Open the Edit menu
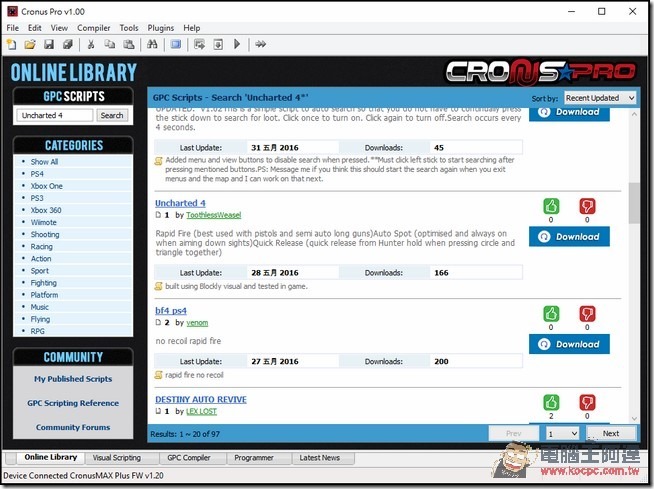This screenshot has height=489, width=654. tap(35, 28)
